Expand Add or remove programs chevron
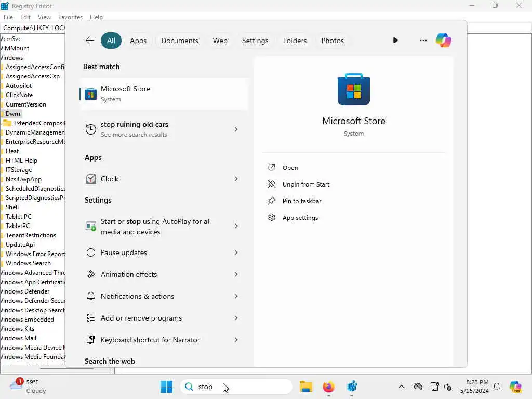The height and width of the screenshot is (399, 532). tap(236, 318)
